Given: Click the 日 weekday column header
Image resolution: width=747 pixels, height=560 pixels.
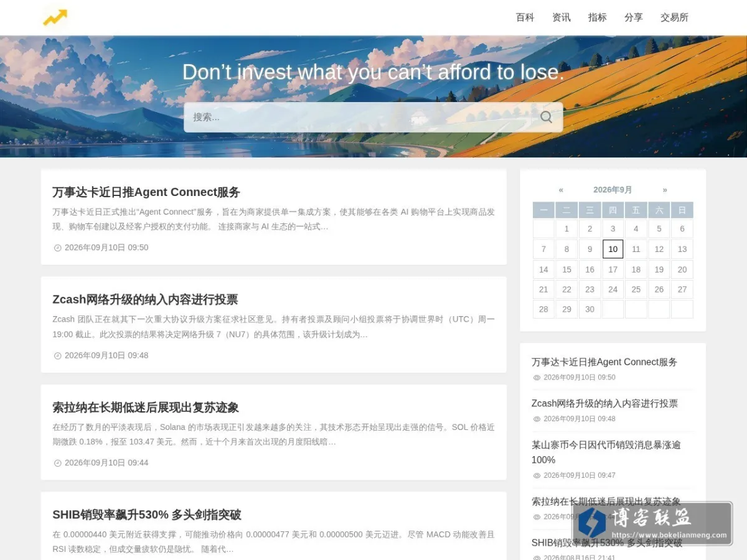Looking at the screenshot, I should coord(682,210).
